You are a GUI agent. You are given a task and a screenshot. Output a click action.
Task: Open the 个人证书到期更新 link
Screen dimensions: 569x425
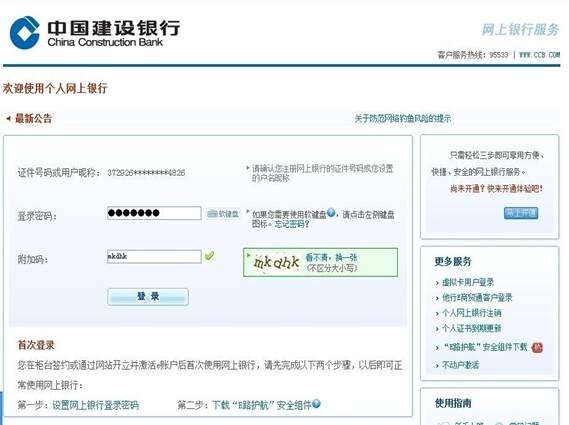coord(471,328)
